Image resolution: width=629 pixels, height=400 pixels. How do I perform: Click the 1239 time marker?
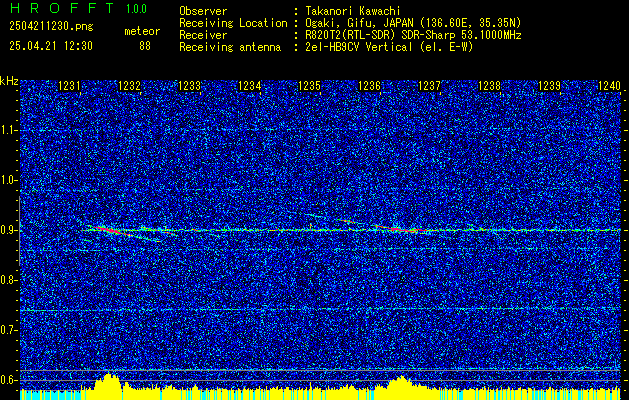click(x=549, y=86)
